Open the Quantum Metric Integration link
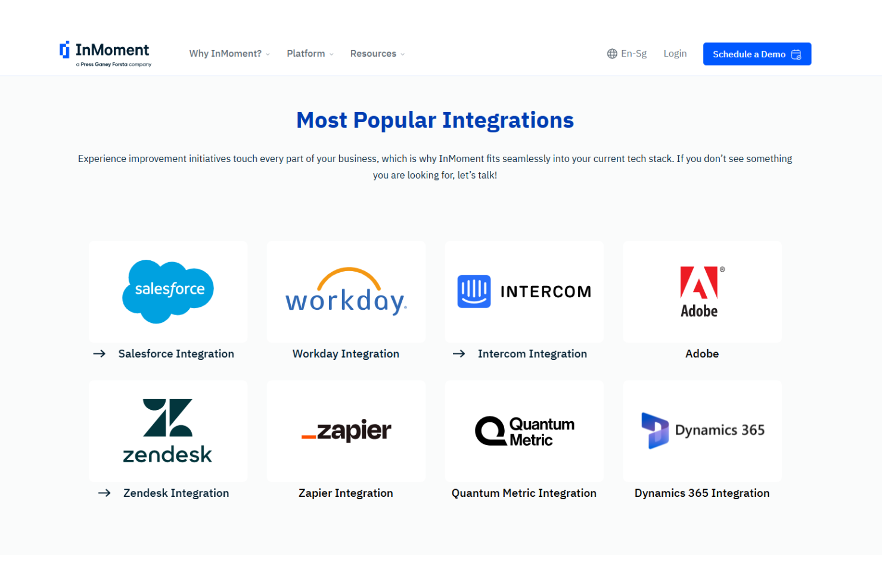The height and width of the screenshot is (588, 882). (524, 493)
